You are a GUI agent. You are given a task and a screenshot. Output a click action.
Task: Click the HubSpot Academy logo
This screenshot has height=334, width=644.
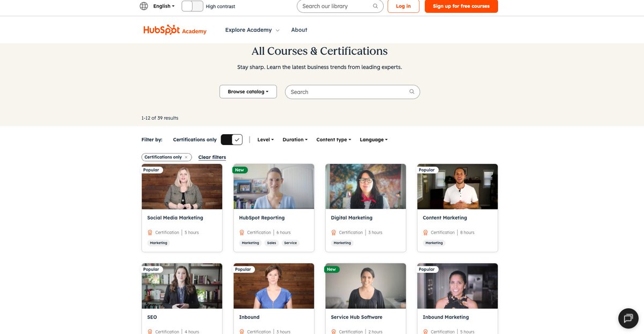[x=175, y=30]
